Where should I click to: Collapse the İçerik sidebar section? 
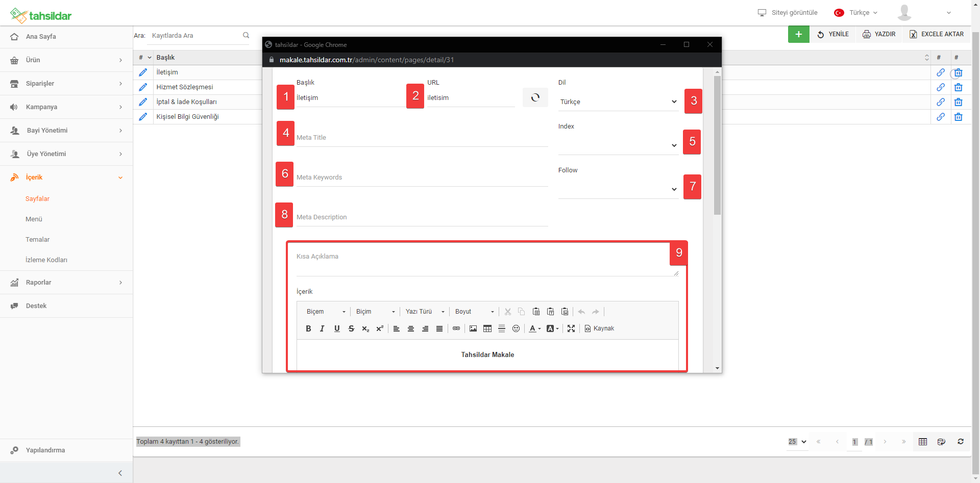(66, 177)
